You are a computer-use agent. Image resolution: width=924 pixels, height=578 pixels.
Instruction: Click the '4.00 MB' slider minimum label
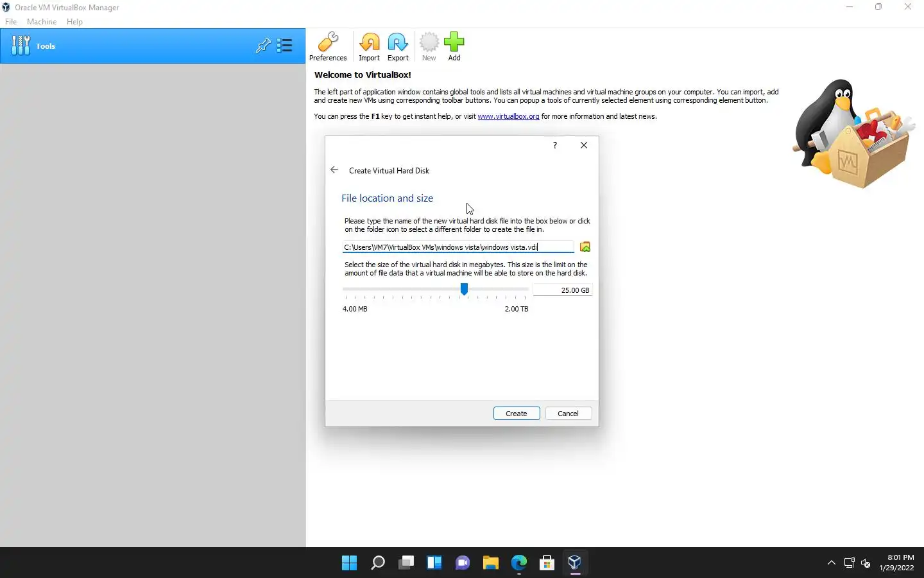[355, 309]
